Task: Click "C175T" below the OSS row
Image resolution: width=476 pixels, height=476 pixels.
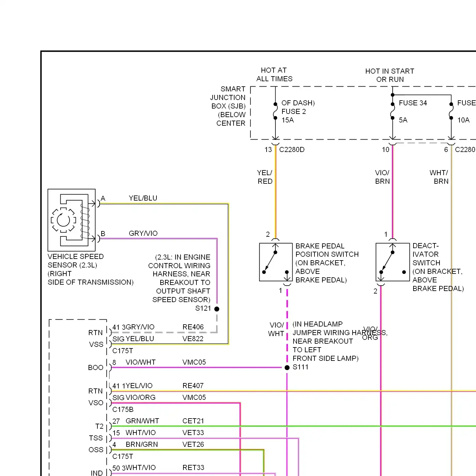Action: [122, 456]
